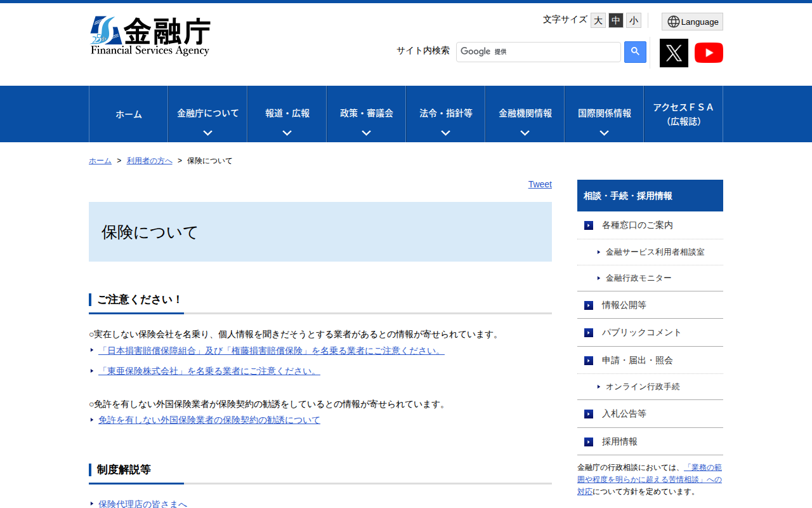Open the YouTube channel icon
The height and width of the screenshot is (508, 812).
tap(709, 53)
